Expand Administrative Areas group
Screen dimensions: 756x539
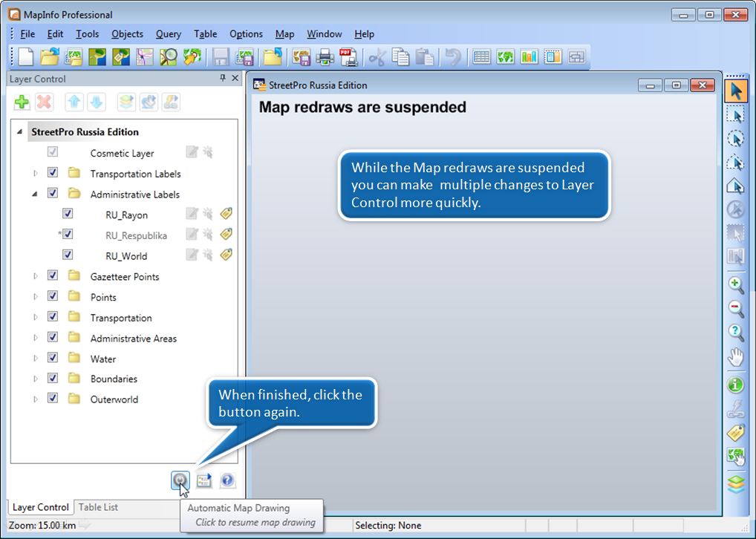click(35, 338)
